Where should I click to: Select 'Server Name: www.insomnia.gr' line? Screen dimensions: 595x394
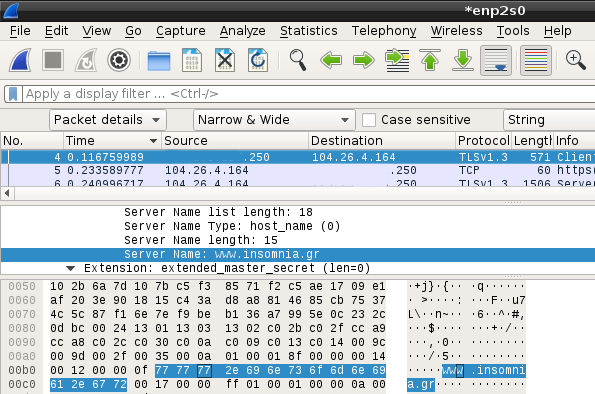click(298, 254)
